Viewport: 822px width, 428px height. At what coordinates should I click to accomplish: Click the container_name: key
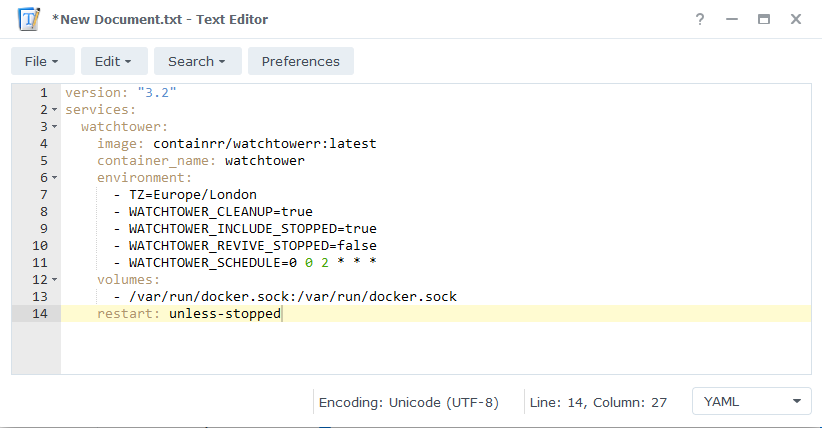click(157, 160)
